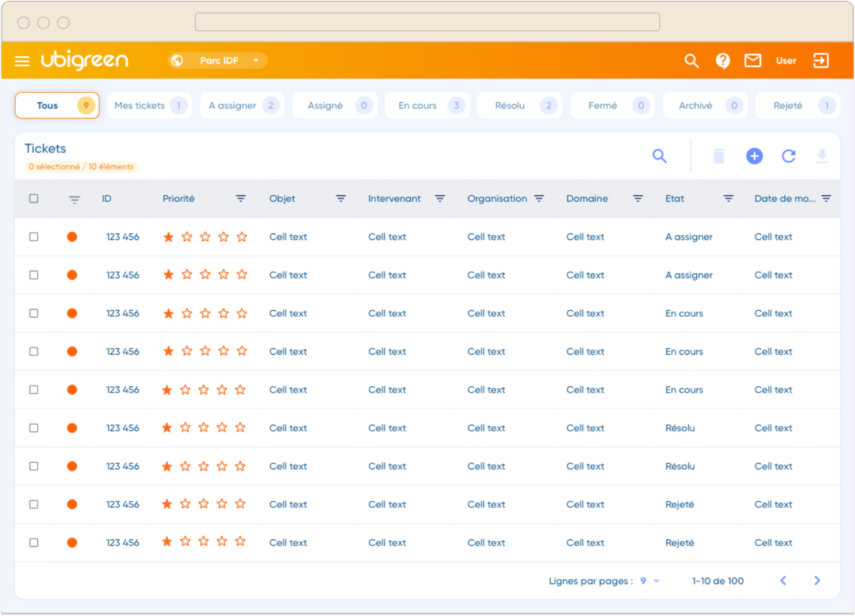Open the header search icon
The image size is (855, 616).
[x=691, y=61]
